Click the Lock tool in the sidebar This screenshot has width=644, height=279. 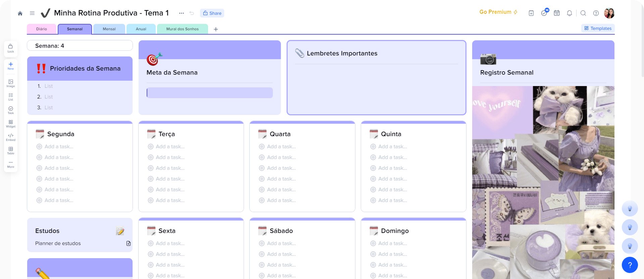[11, 48]
